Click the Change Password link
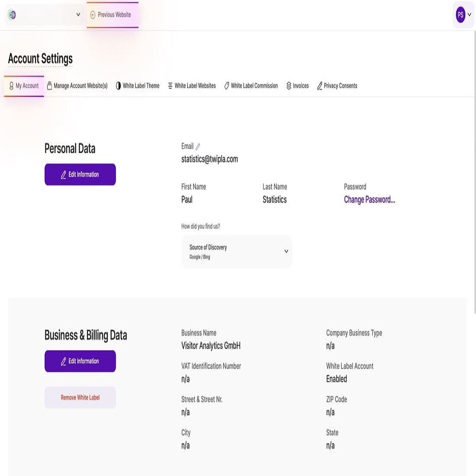The image size is (476, 476). point(369,199)
